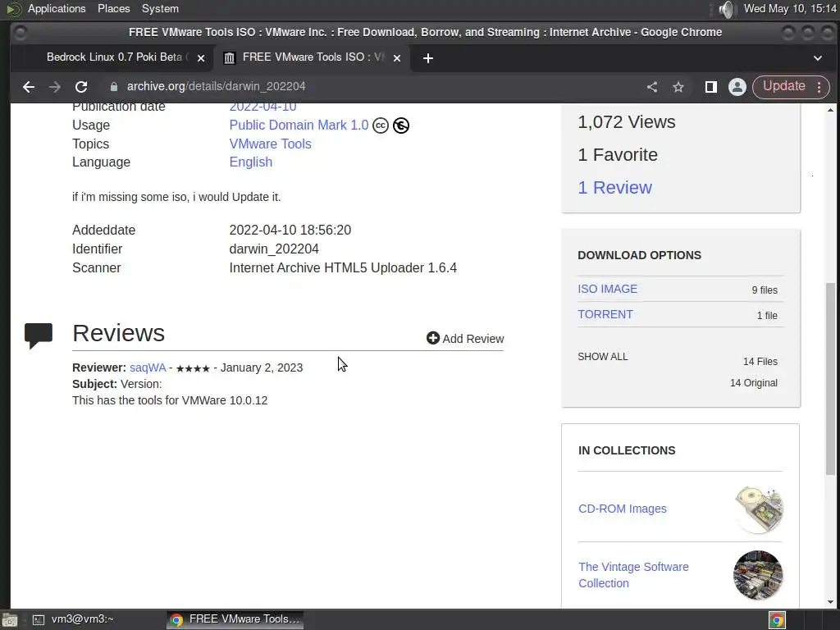This screenshot has width=840, height=630.
Task: Share this page using the share icon
Action: (652, 87)
